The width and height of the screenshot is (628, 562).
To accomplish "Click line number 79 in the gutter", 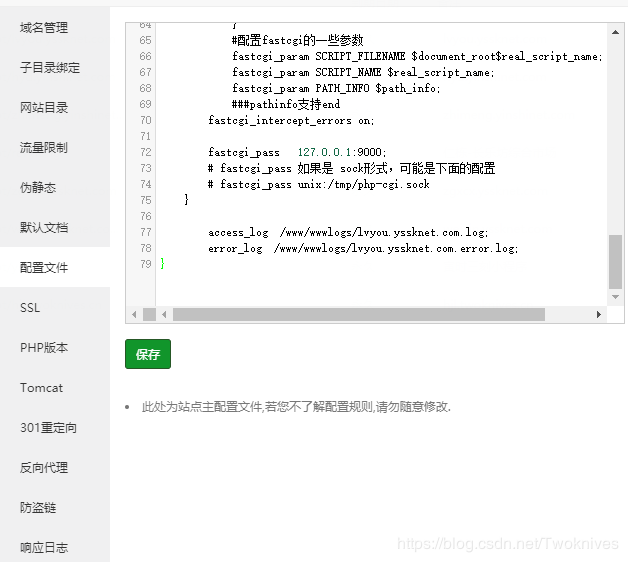I will click(x=146, y=264).
